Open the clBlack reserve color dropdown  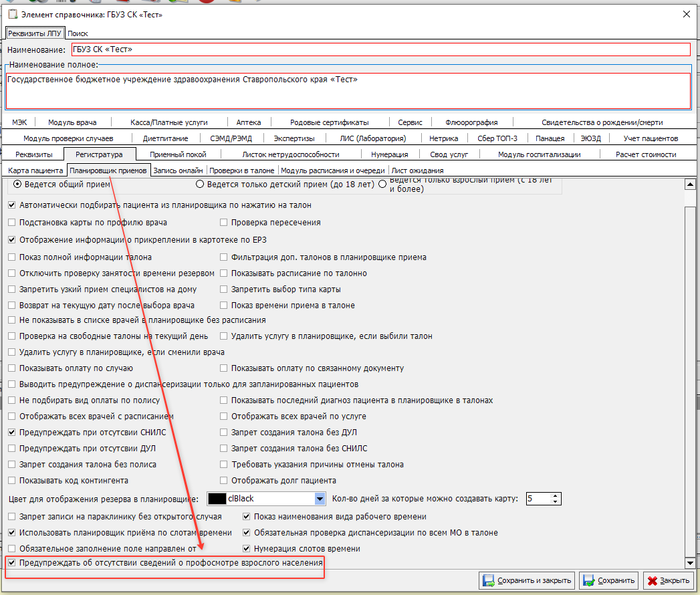[320, 499]
